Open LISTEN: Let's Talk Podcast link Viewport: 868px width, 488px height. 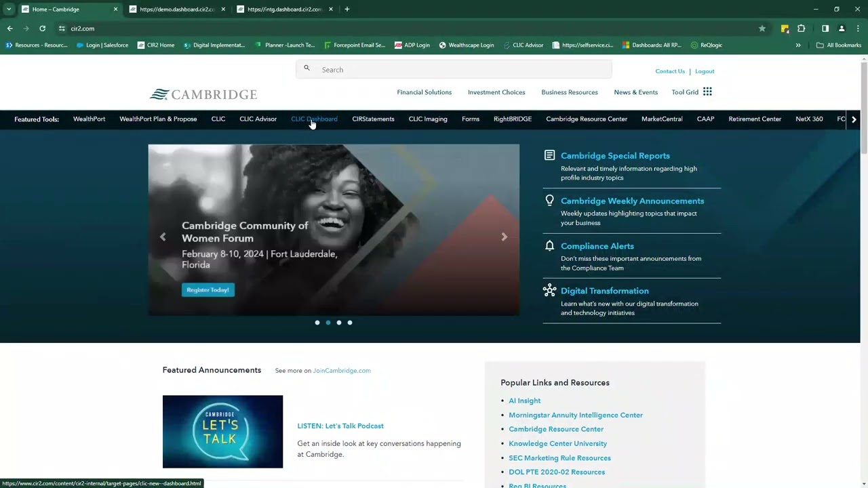pos(340,426)
